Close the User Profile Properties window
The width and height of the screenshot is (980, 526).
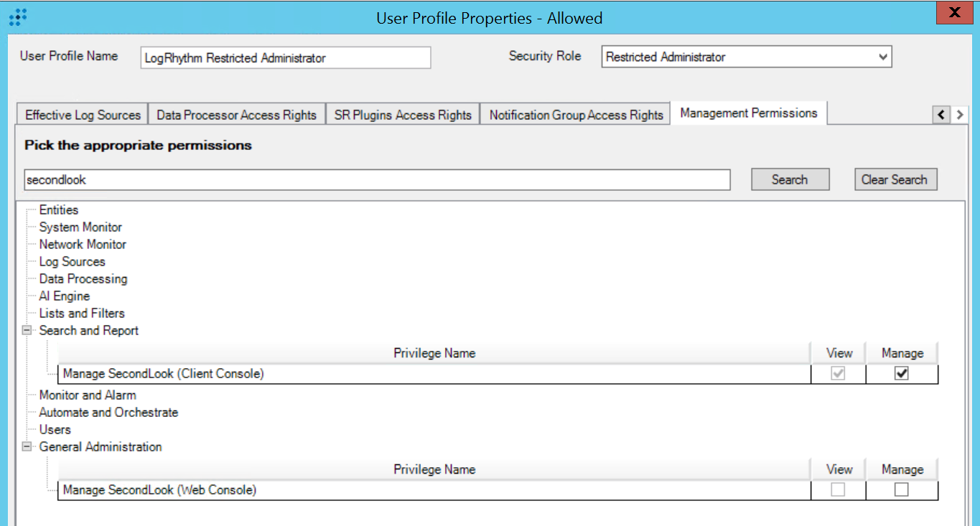tap(954, 14)
